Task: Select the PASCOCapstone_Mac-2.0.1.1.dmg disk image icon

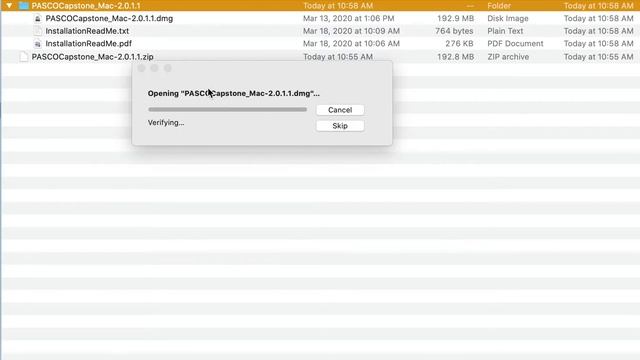Action: click(38, 19)
